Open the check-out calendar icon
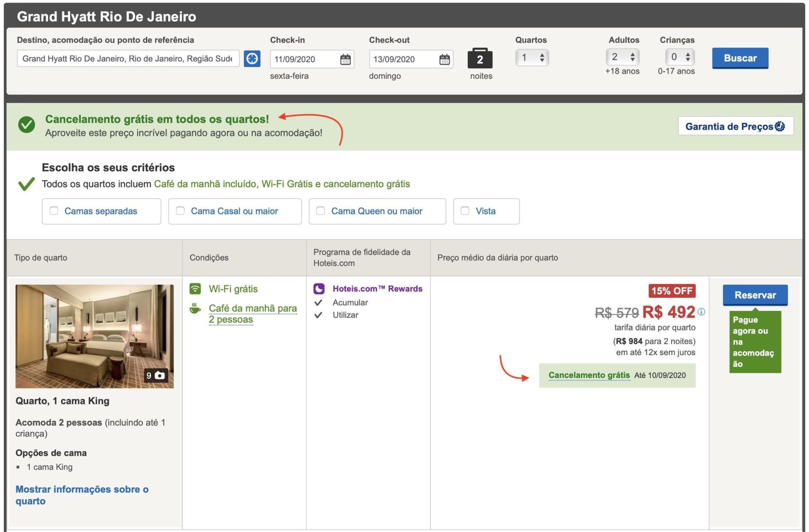 click(x=445, y=59)
